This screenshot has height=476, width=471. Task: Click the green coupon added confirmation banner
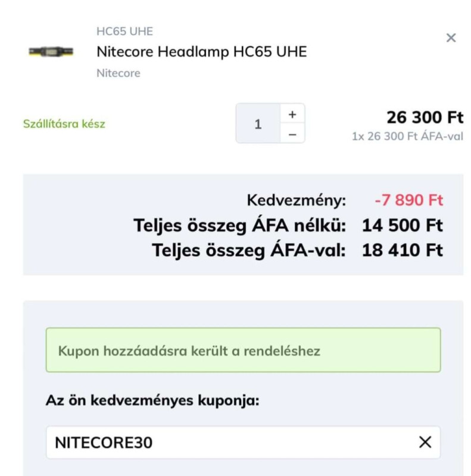click(x=243, y=350)
